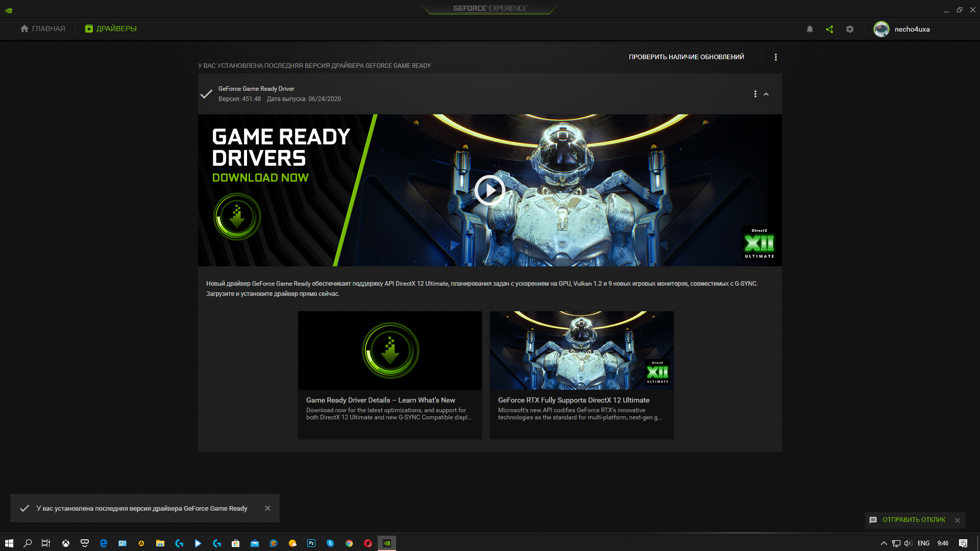Open the Windows Start menu

(x=9, y=543)
